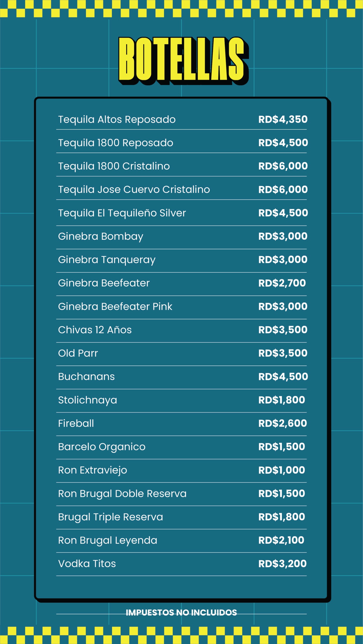
Task: Click Vodka Titos item
Action: (87, 564)
